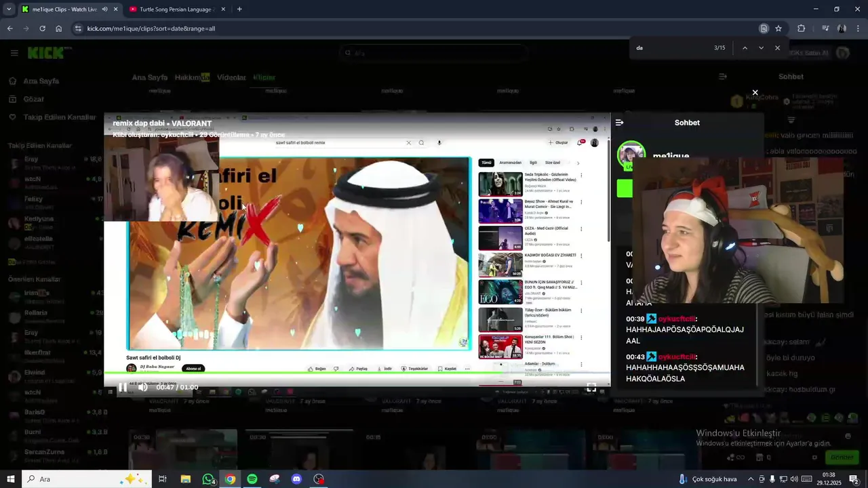This screenshot has width=868, height=488.
Task: Open microphone icon in system tray
Action: (772, 479)
